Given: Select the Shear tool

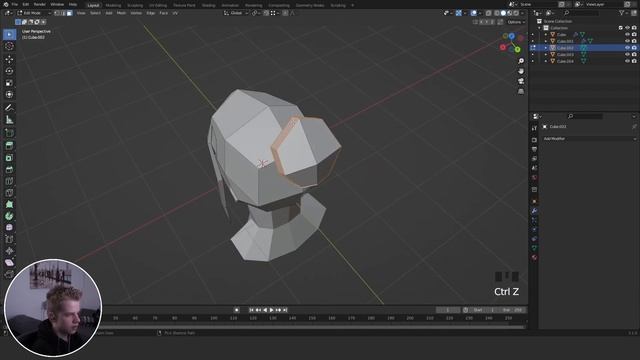Looking at the screenshot, I should 9,262.
